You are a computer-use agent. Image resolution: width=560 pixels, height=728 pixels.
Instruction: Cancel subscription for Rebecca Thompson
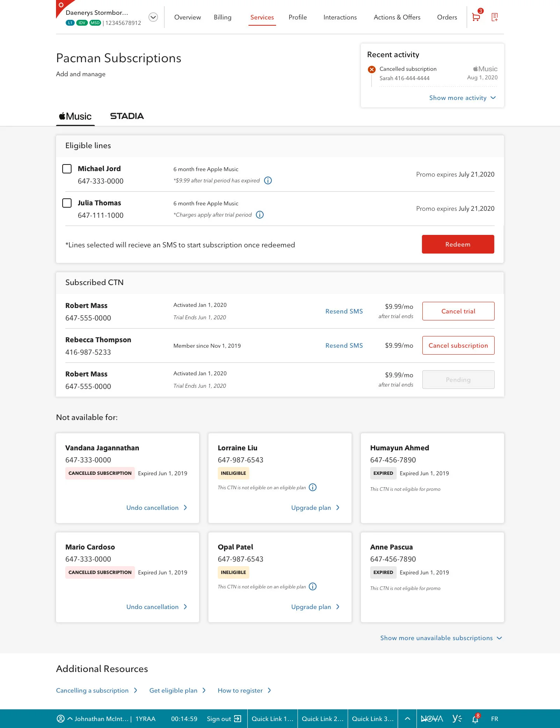[x=458, y=345]
